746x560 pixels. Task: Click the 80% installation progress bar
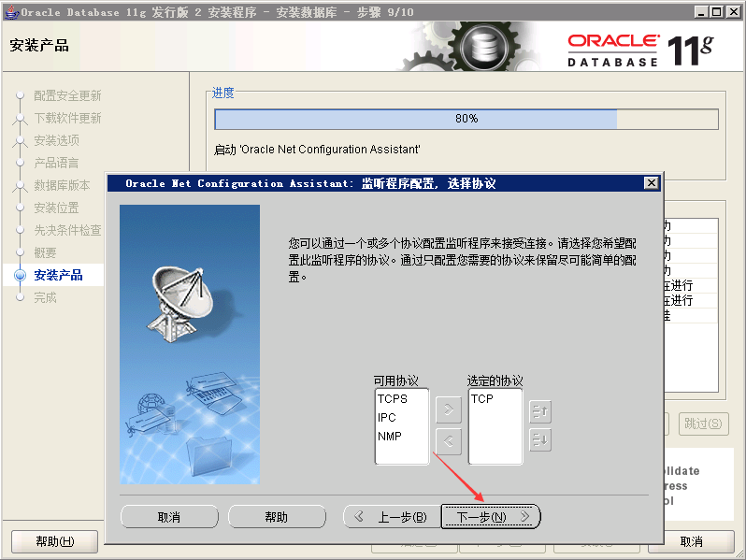point(466,119)
